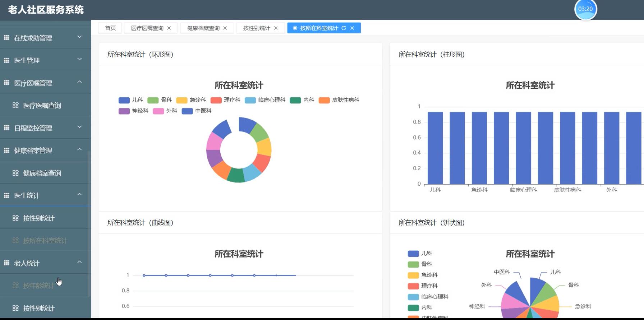
Task: Collapse the 老人统计 menu chevron
Action: click(79, 262)
